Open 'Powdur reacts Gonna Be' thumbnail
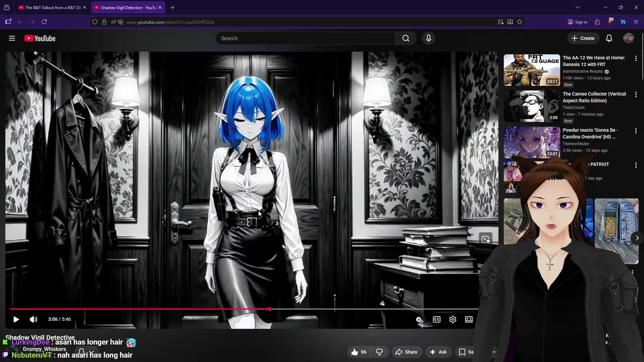The image size is (644, 362). (532, 142)
